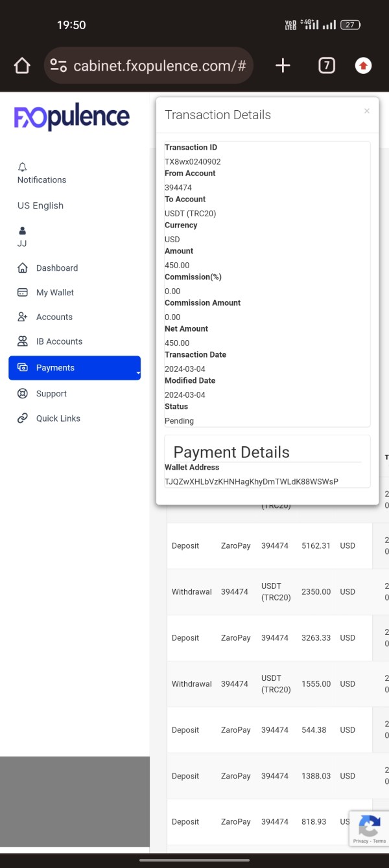
Task: Tap the browser home icon
Action: click(22, 65)
